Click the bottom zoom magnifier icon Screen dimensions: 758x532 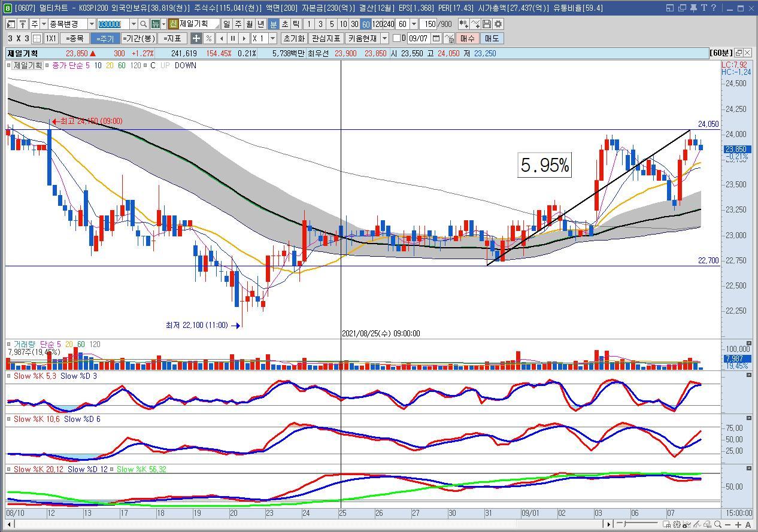[x=717, y=524]
